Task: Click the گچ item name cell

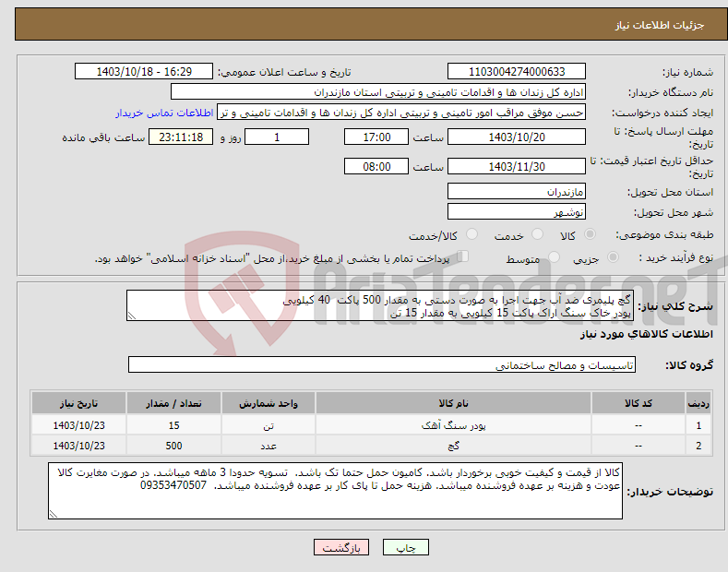Action: click(453, 446)
